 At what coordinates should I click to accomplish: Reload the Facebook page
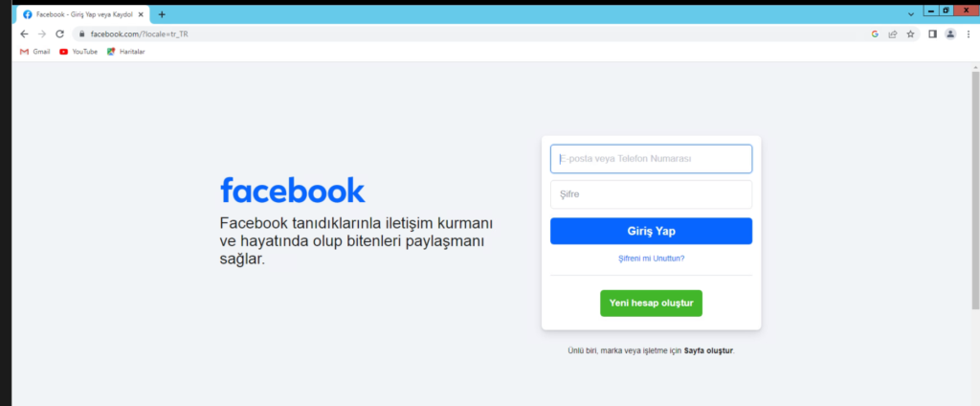[59, 34]
